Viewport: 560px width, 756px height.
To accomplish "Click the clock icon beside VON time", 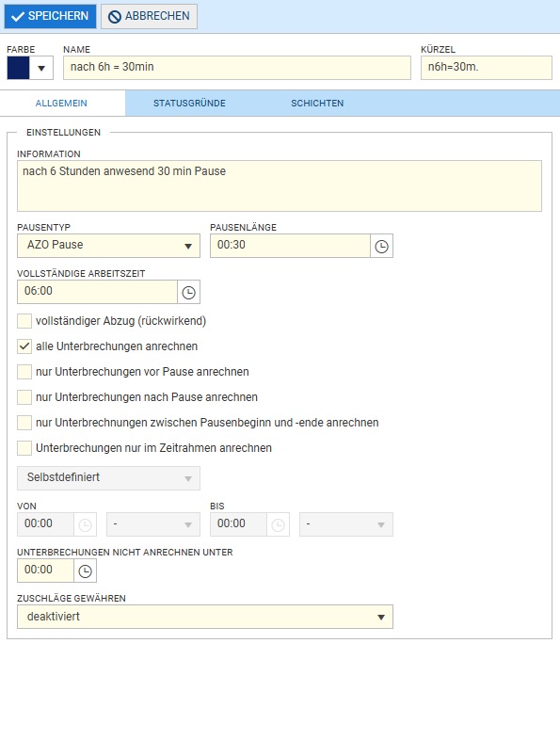I will [85, 525].
